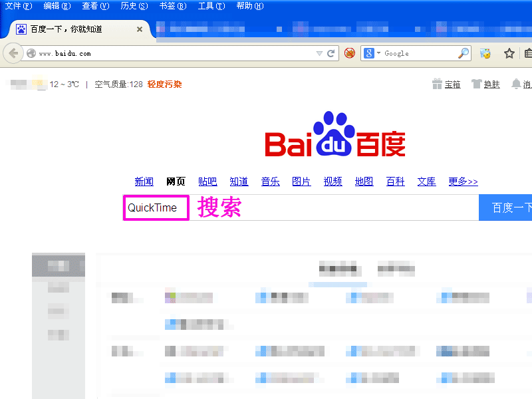Open the 知道 link

pos(239,182)
